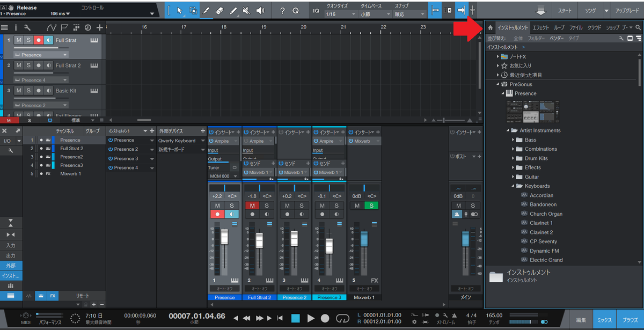This screenshot has width=644, height=330.
Task: Click the ソング button
Action: click(590, 11)
